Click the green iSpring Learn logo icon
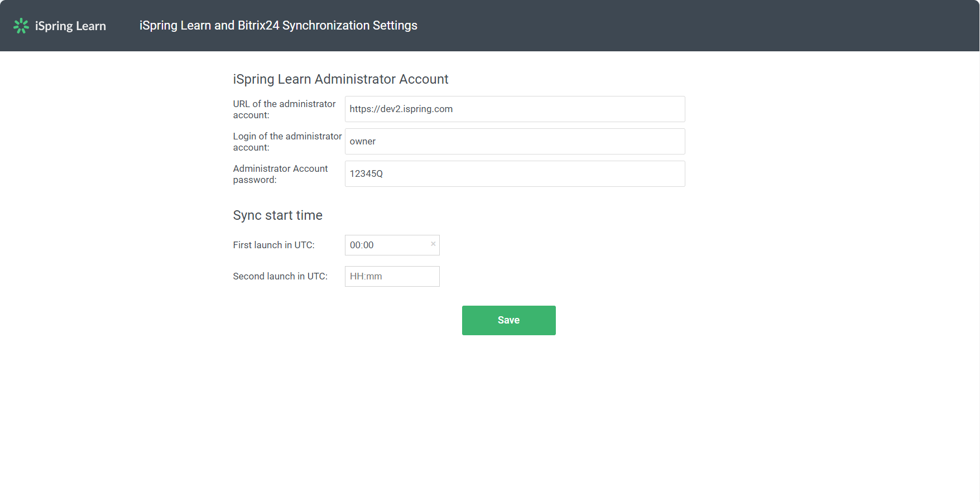The height and width of the screenshot is (502, 980). pos(21,26)
